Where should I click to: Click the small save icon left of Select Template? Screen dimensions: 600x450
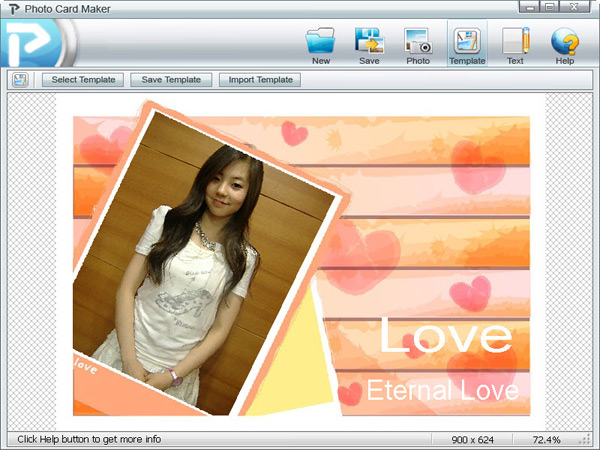click(x=20, y=80)
